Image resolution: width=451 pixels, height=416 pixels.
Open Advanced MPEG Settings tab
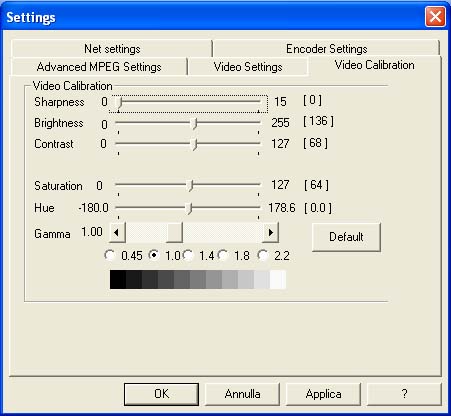tap(99, 67)
